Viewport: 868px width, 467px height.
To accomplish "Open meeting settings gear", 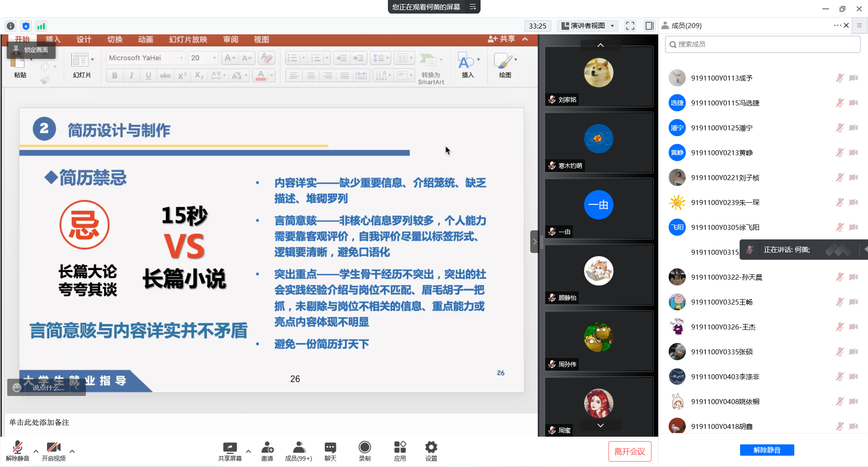I will point(431,451).
